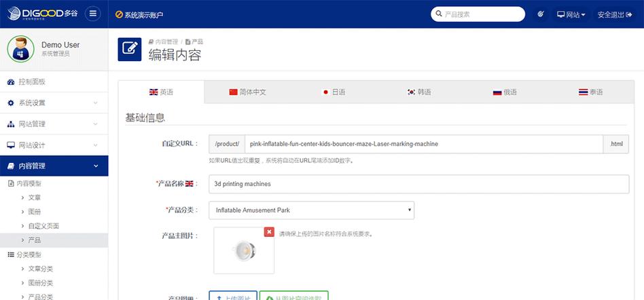The width and height of the screenshot is (644, 300).
Task: Click the 分类模型 list icon
Action: tap(11, 255)
